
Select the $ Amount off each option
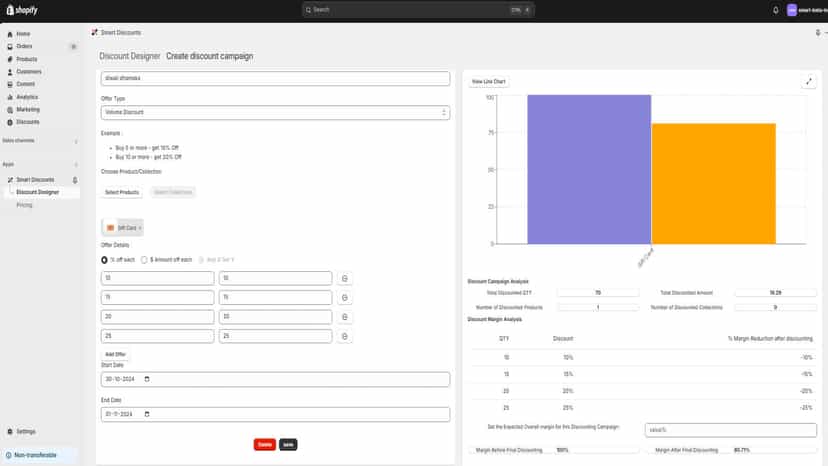pyautogui.click(x=144, y=260)
